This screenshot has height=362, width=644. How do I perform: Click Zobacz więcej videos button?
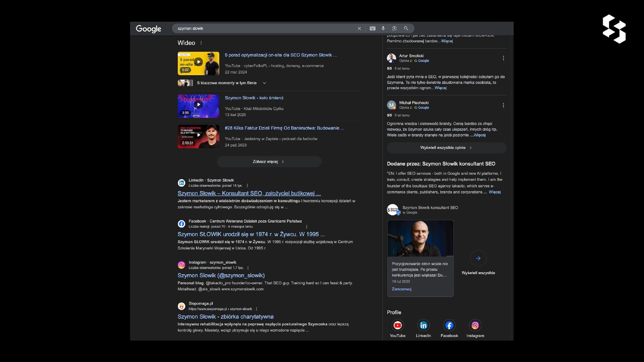269,162
